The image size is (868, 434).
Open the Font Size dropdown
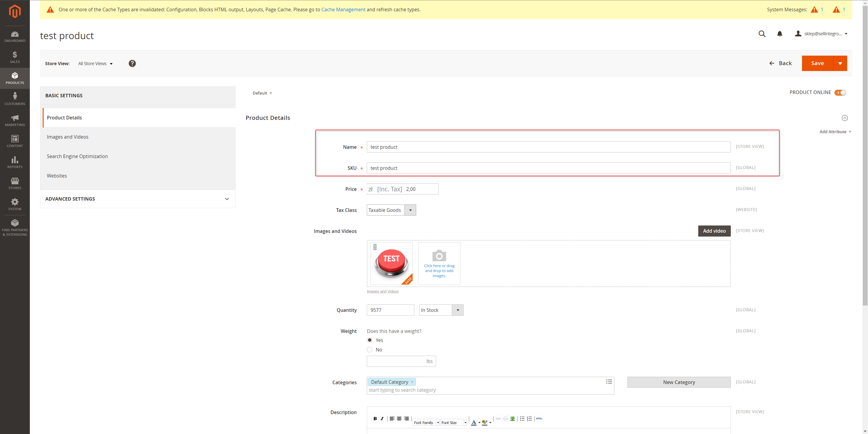[x=453, y=422]
